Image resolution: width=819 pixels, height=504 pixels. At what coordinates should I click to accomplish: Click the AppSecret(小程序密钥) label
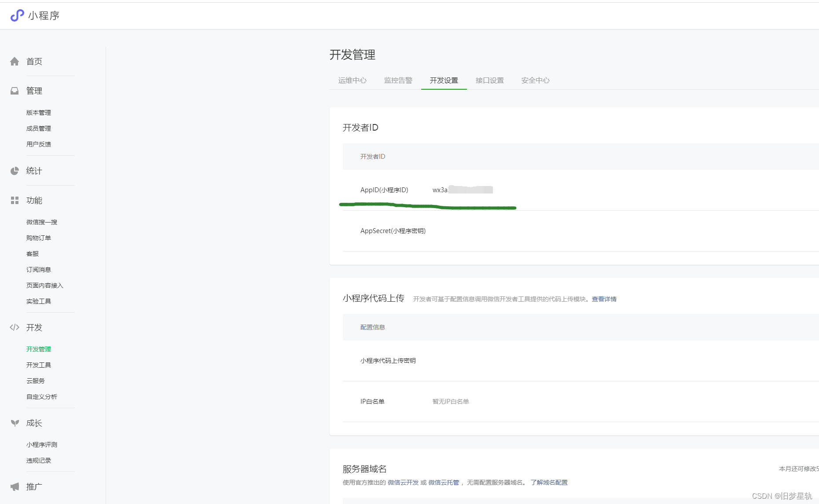[x=393, y=231]
